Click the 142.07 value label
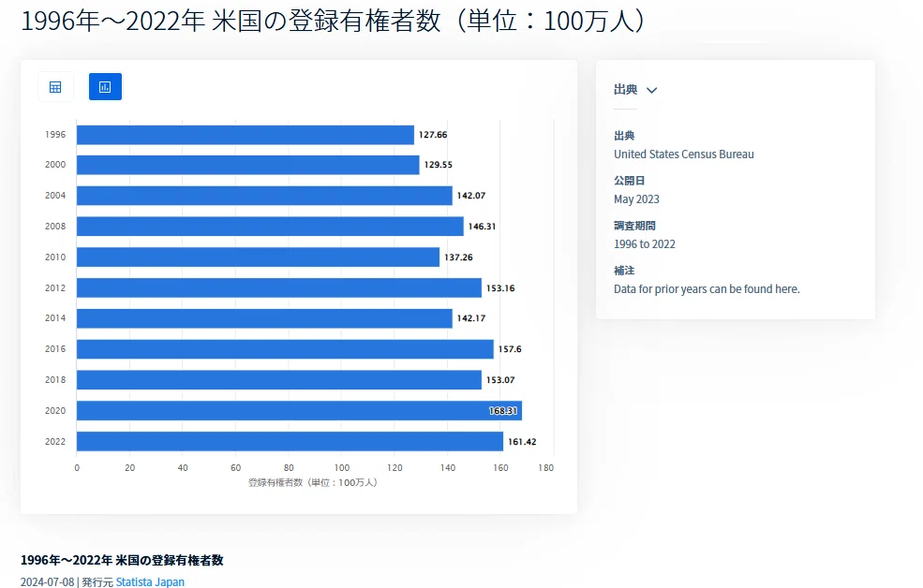This screenshot has height=588, width=923. [471, 195]
